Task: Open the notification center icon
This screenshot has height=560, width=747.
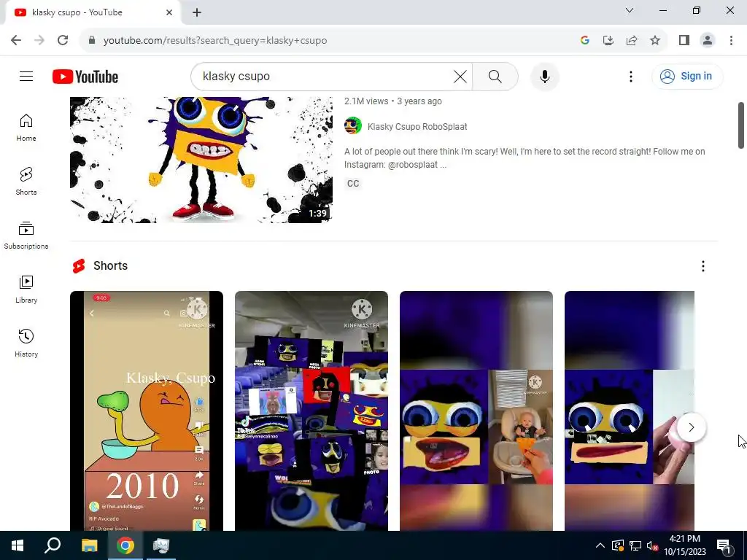Action: pyautogui.click(x=724, y=545)
